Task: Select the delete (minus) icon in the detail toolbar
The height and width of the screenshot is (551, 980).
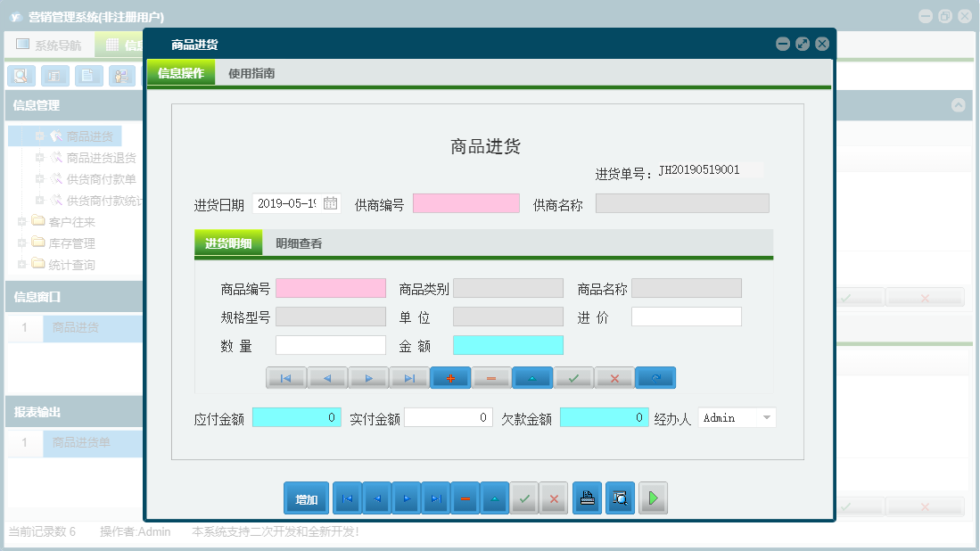Action: point(490,377)
